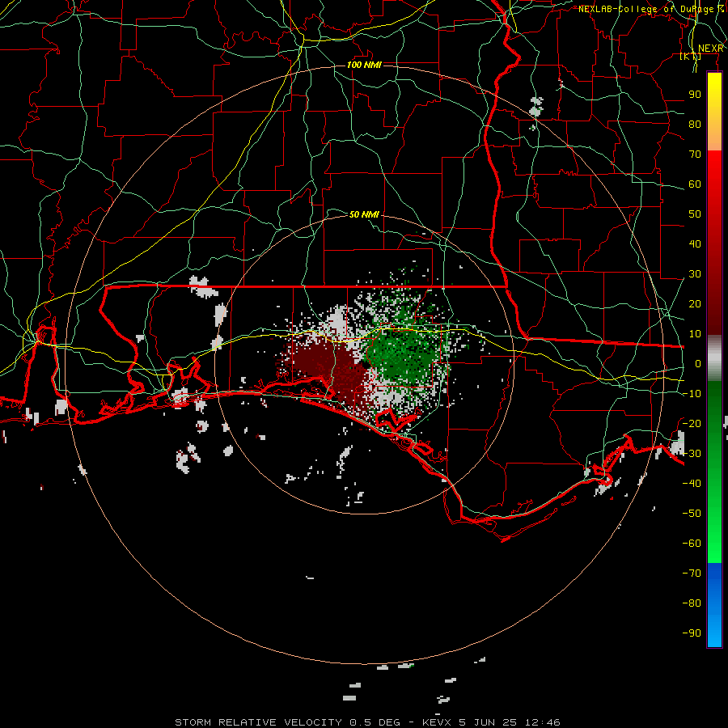728x728 pixels.
Task: Click the "30" value on velocity scale
Action: coord(695,274)
